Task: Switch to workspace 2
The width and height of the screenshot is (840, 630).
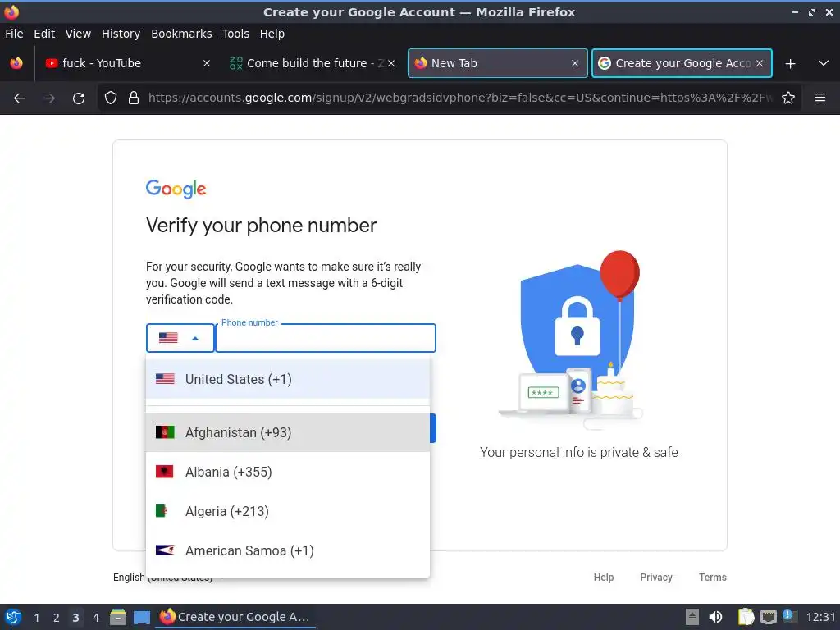Action: 57,618
